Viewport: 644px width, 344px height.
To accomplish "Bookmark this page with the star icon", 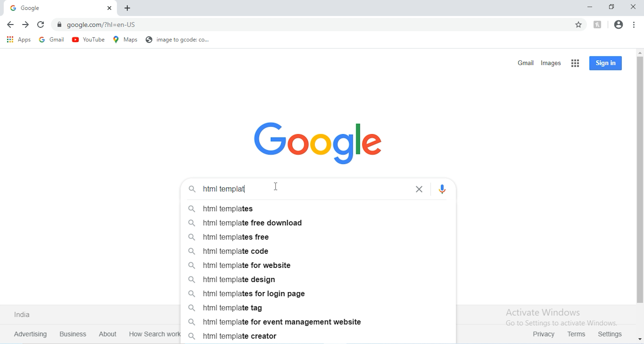I will [579, 25].
